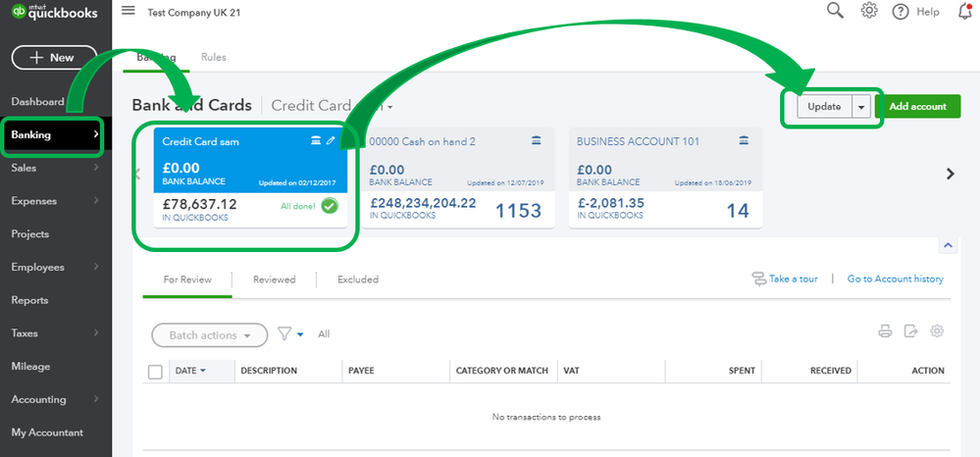Image resolution: width=980 pixels, height=457 pixels.
Task: Click the £248,234,204.22 balance
Action: (x=423, y=203)
